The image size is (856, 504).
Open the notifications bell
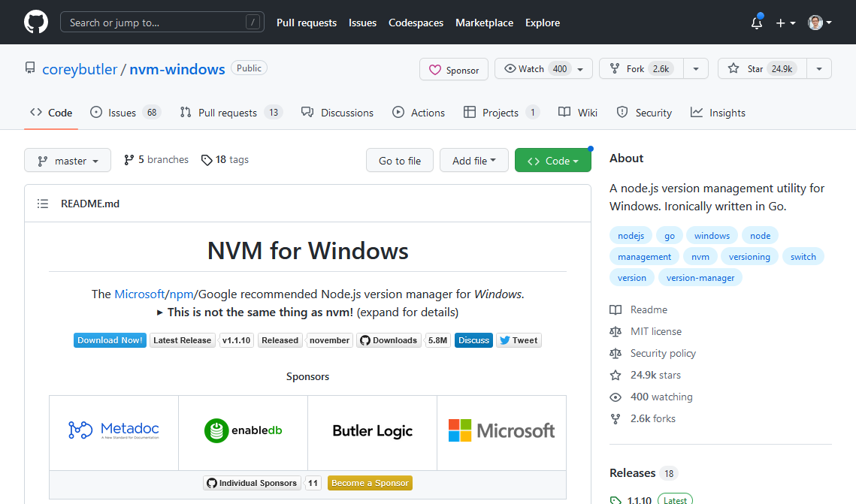[x=757, y=23]
